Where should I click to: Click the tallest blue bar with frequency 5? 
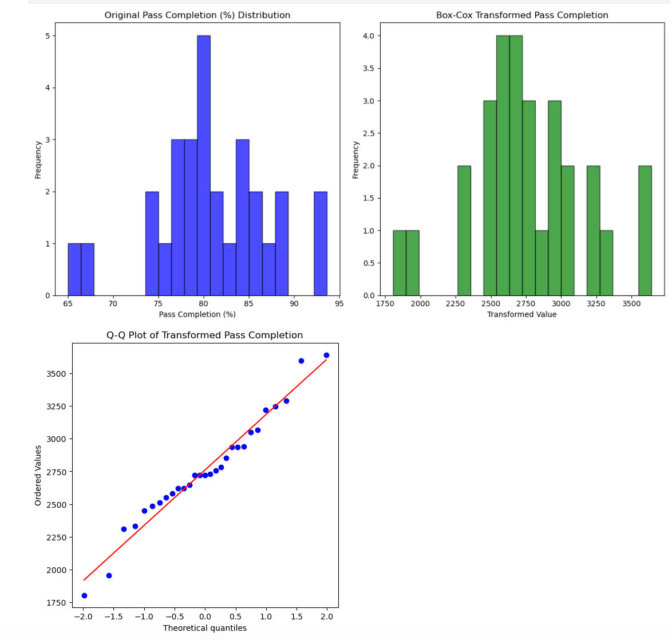point(204,165)
